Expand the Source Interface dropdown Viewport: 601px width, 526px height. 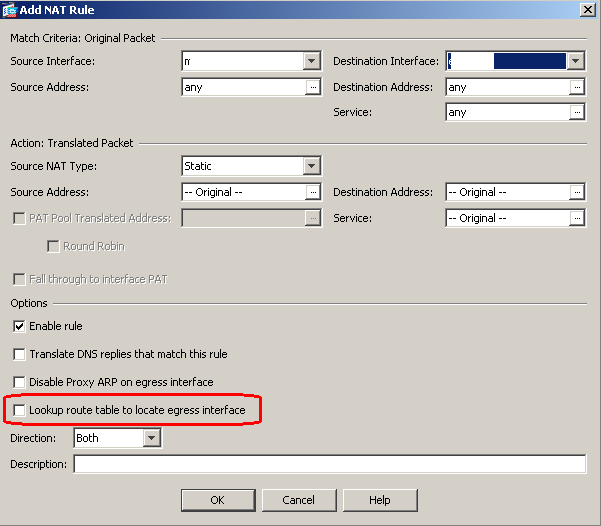coord(311,61)
